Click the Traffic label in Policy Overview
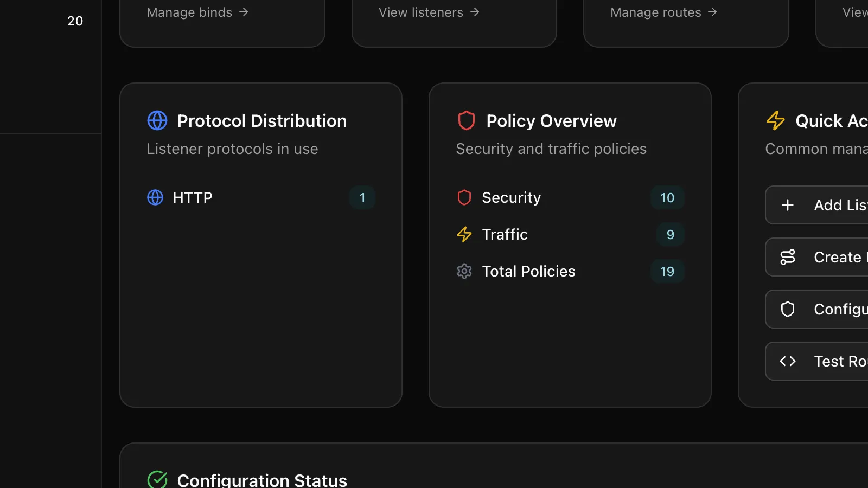 point(505,234)
